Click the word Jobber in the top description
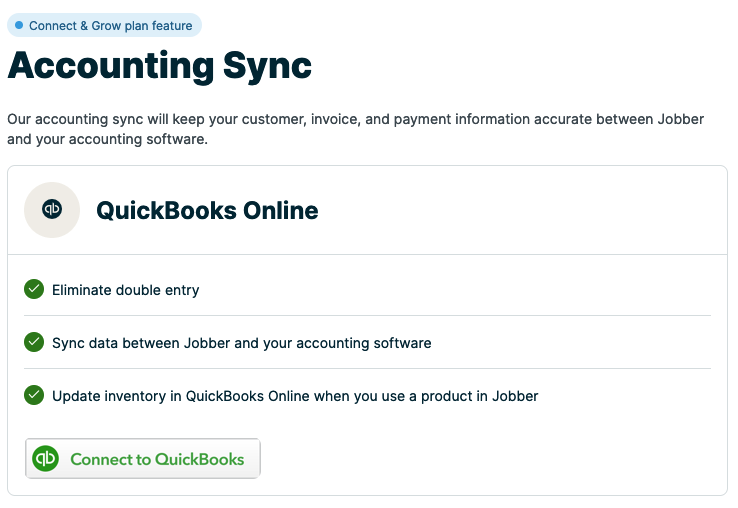 point(681,119)
